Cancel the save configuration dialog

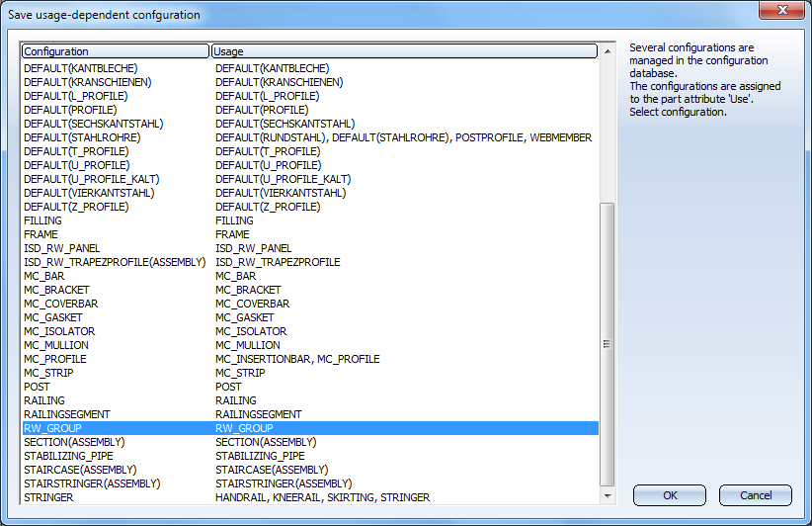[x=755, y=495]
